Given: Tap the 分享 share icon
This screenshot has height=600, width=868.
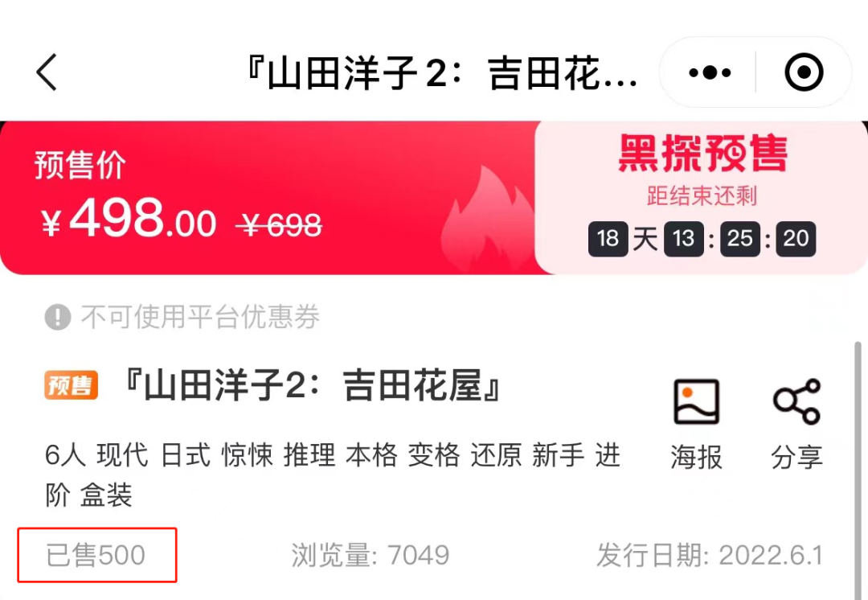Looking at the screenshot, I should (x=796, y=402).
